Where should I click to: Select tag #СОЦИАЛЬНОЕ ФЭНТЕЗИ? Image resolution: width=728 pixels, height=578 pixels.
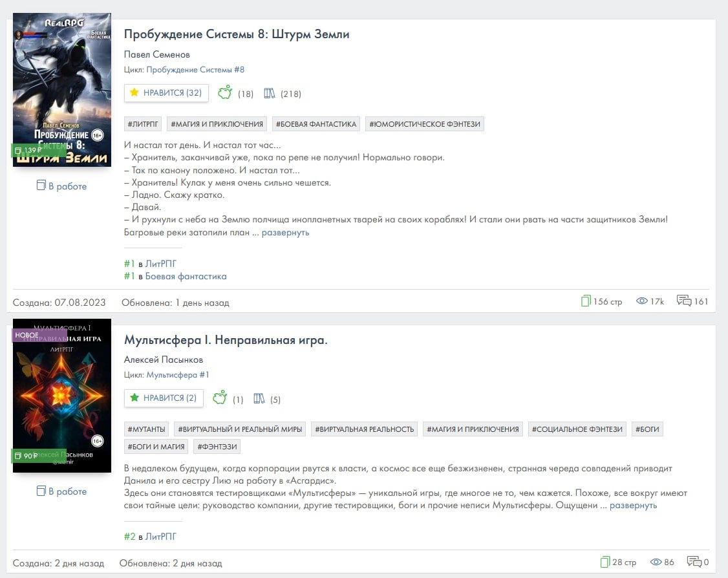point(577,429)
